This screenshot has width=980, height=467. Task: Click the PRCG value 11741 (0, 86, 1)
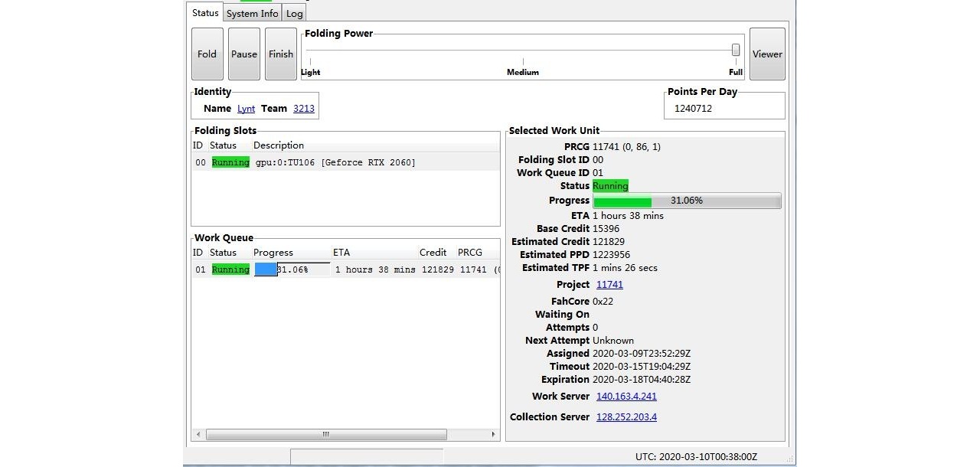tap(626, 147)
